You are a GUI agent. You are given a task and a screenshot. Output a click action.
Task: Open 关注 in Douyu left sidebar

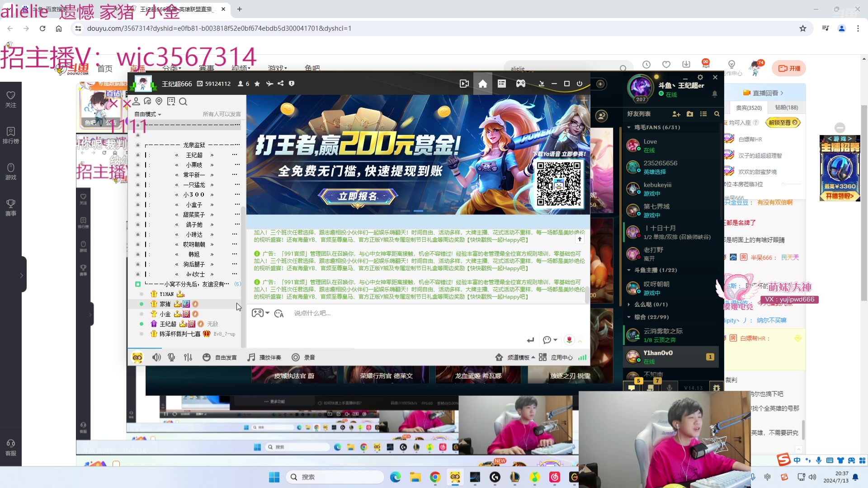click(11, 99)
